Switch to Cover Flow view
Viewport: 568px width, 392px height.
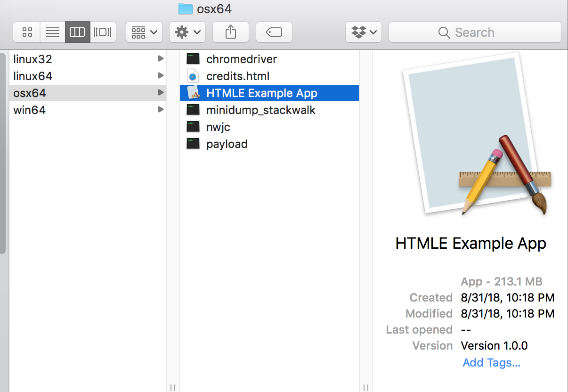103,32
